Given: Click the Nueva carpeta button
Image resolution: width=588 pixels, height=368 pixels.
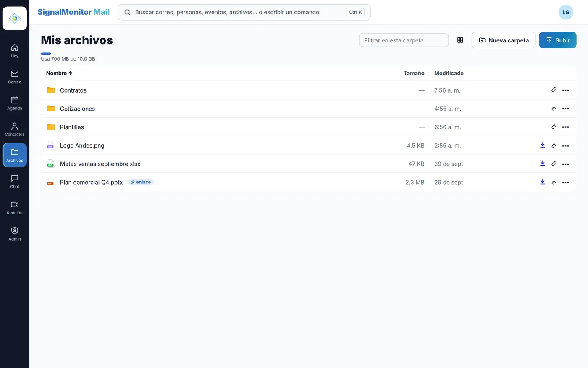Looking at the screenshot, I should tap(504, 40).
